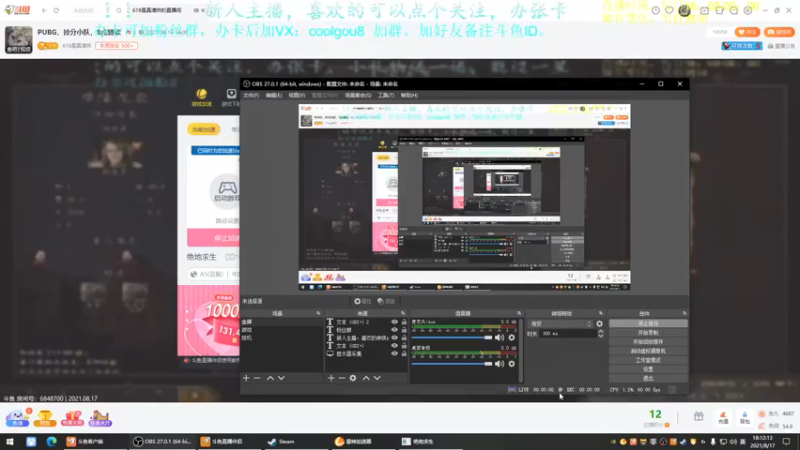
Task: Click Start Virtual Camera in Controls
Action: [648, 351]
